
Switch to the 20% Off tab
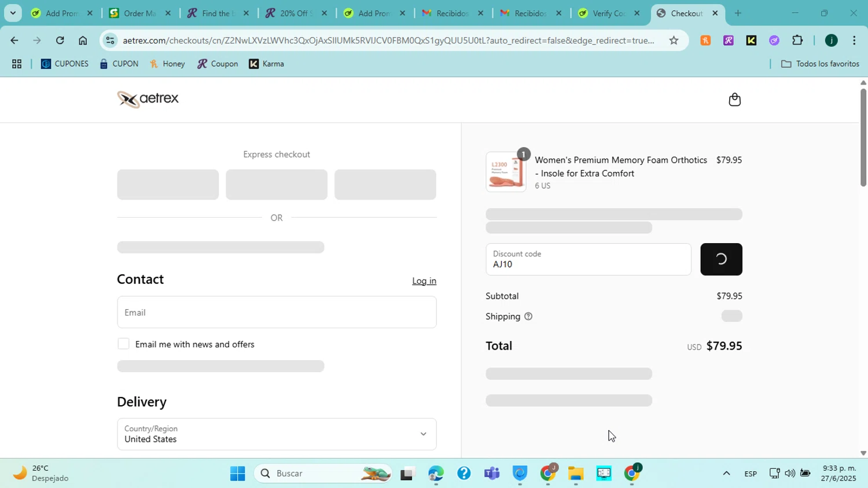(x=296, y=13)
